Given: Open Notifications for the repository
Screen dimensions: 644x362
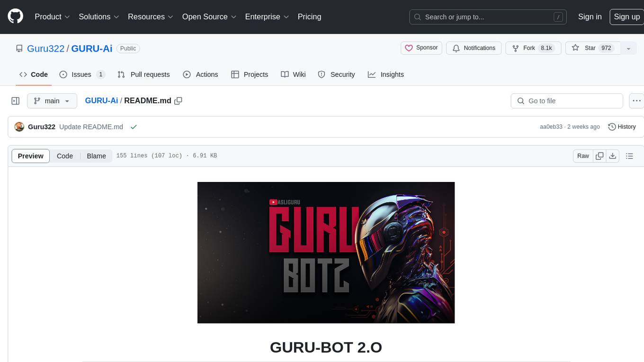Looking at the screenshot, I should [x=474, y=48].
